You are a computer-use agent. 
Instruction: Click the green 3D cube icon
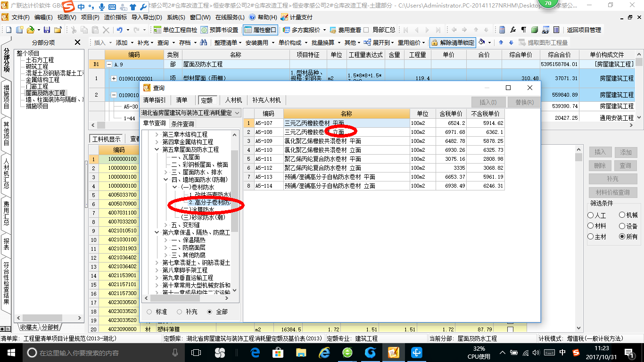click(x=535, y=30)
